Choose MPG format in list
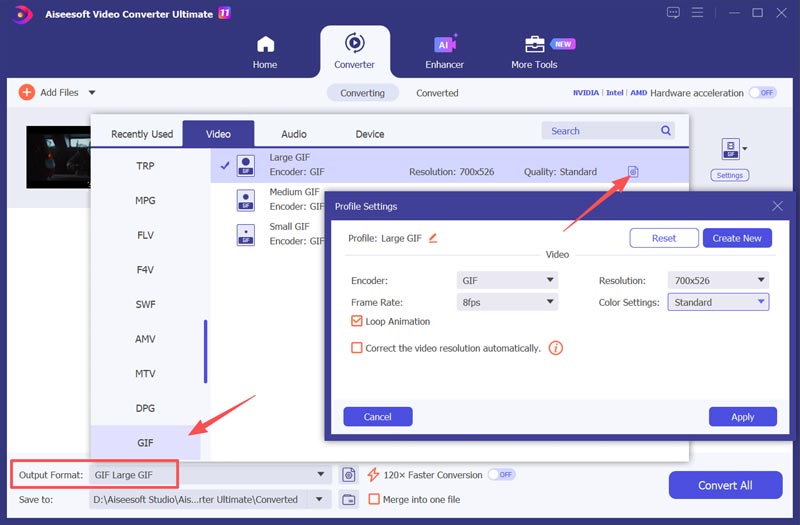 pyautogui.click(x=145, y=201)
